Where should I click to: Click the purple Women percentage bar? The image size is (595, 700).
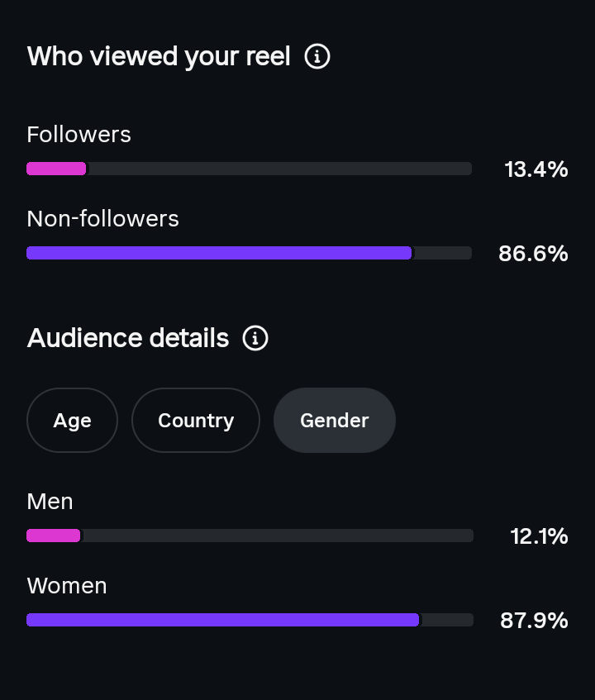click(223, 620)
